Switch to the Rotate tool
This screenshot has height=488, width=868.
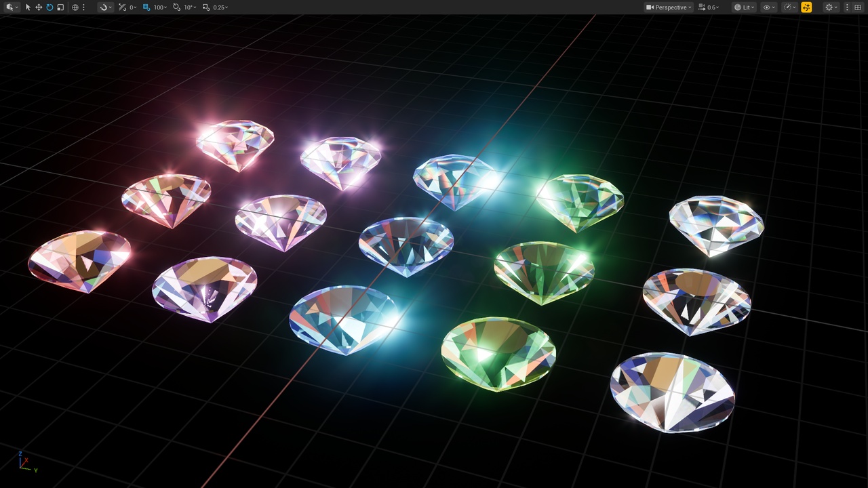50,7
